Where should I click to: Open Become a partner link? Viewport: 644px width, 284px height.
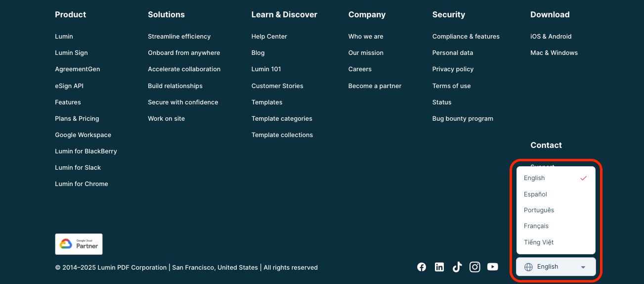pos(375,86)
